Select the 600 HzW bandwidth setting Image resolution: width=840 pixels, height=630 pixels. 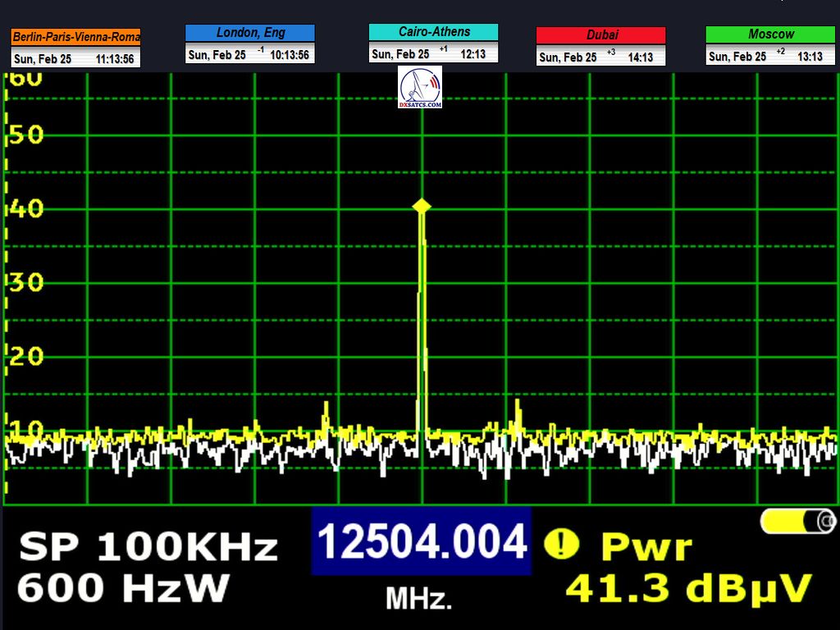pos(123,587)
